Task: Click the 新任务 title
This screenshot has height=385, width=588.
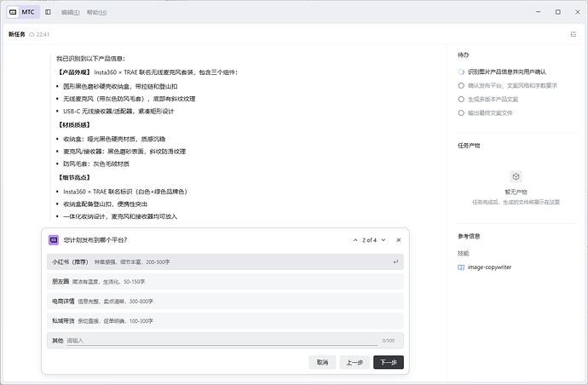Action: click(x=16, y=34)
